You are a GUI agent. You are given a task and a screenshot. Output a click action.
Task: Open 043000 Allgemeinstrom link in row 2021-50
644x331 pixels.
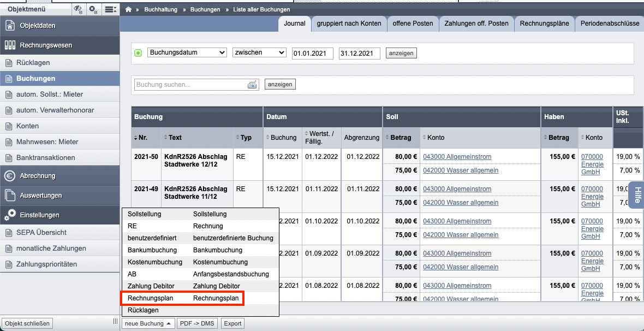pyautogui.click(x=457, y=157)
